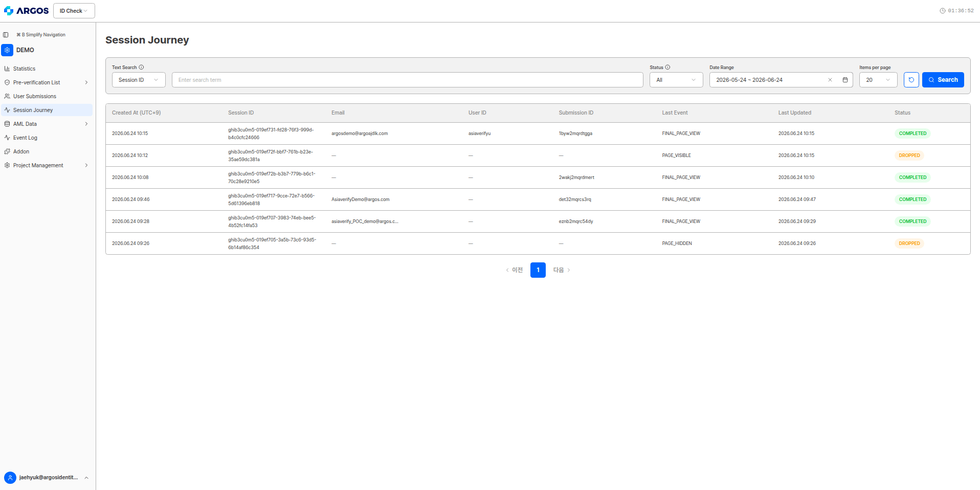The image size is (980, 490).
Task: Click the Statistics bar chart icon
Action: pos(7,69)
